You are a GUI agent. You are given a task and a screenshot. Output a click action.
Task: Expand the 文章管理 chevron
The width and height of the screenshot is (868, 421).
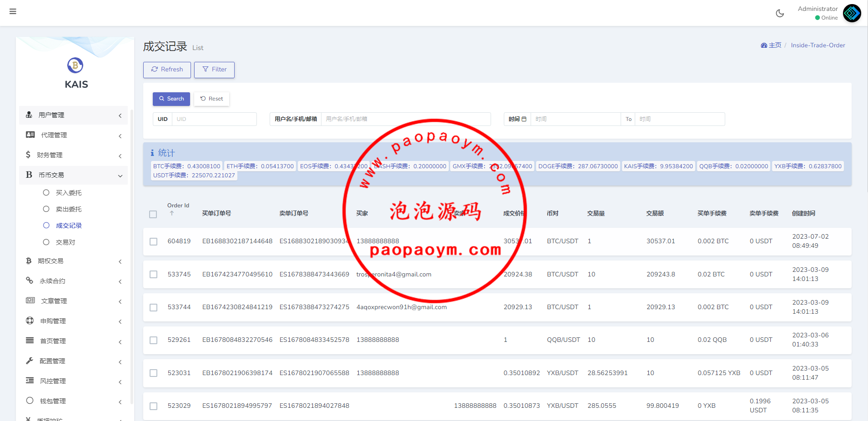[x=120, y=301]
